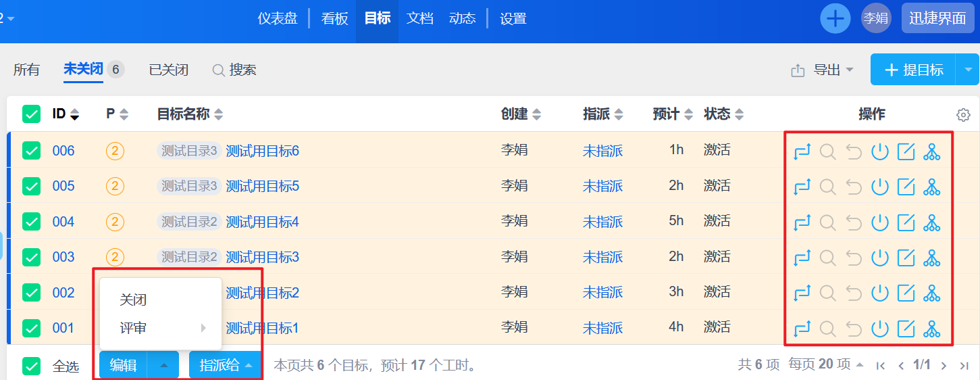Viewport: 980px width, 380px height.
Task: Open the 测试用目标5 goal link
Action: 262,186
